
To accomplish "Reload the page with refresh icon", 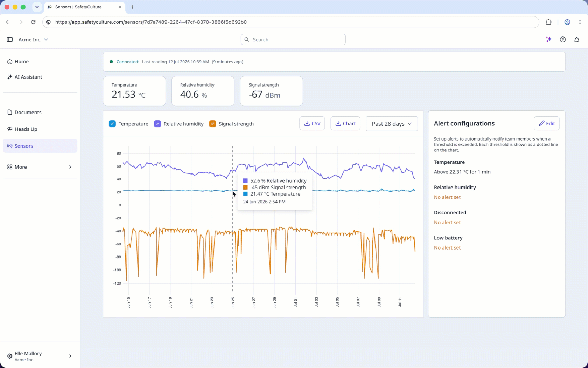I will 33,22.
